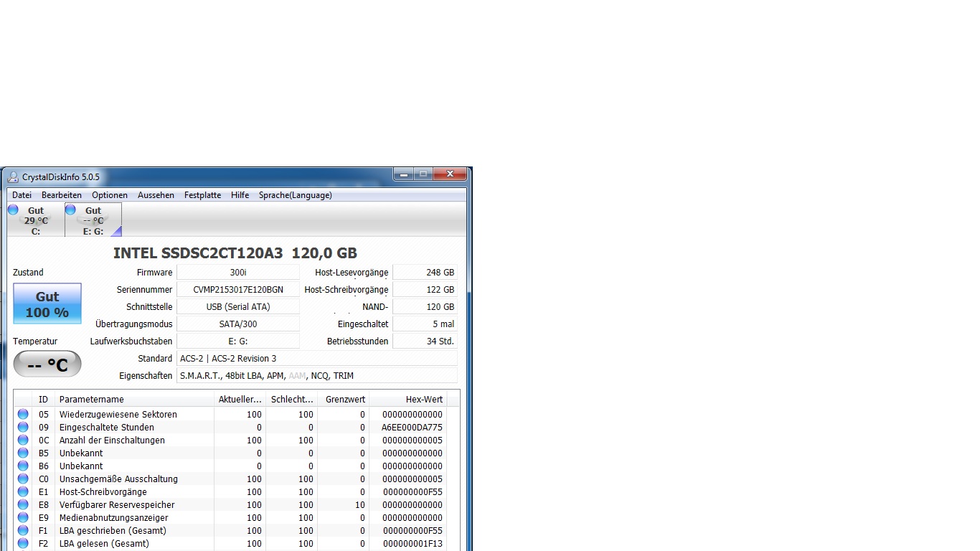This screenshot has height=551, width=980.
Task: Click the Host-Lesevorgänge value 248 GB
Action: click(425, 273)
